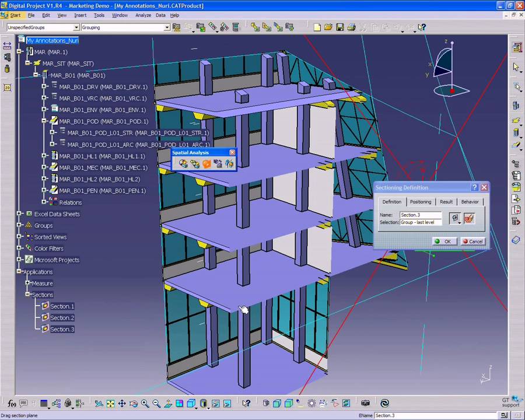Switch to the Positioning tab
This screenshot has height=420, width=525.
[x=420, y=201]
